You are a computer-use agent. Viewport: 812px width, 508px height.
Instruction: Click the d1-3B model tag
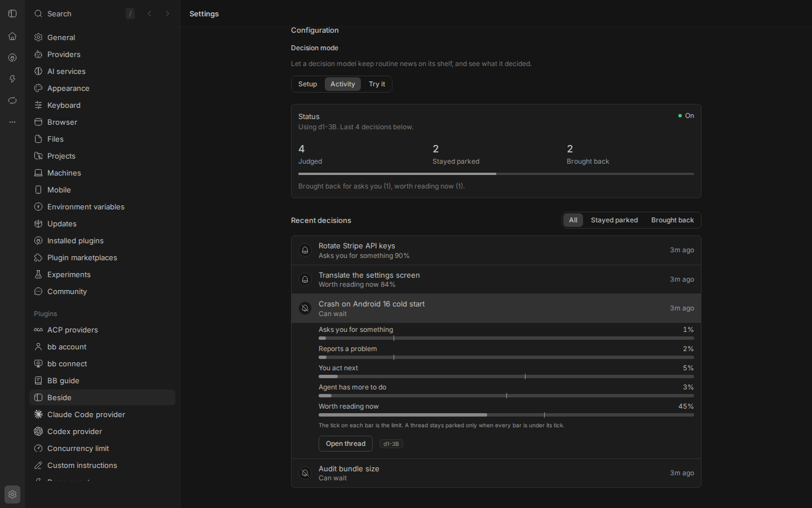[x=391, y=444]
